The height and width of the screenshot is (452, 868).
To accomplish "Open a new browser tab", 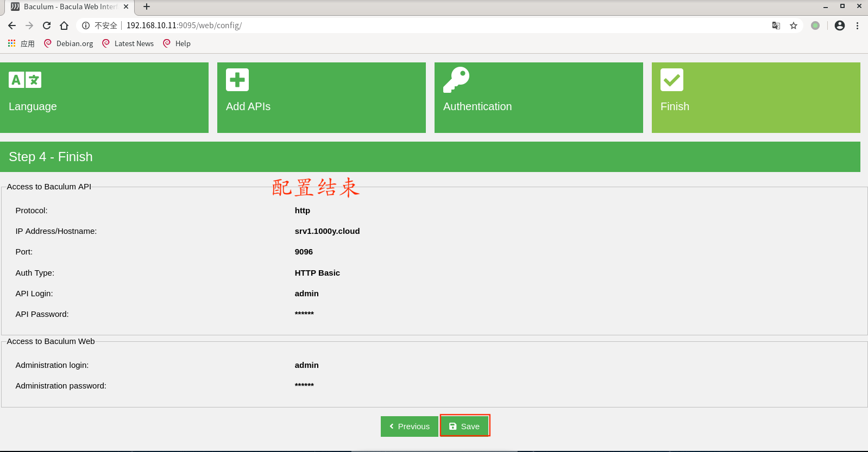I will (x=147, y=7).
